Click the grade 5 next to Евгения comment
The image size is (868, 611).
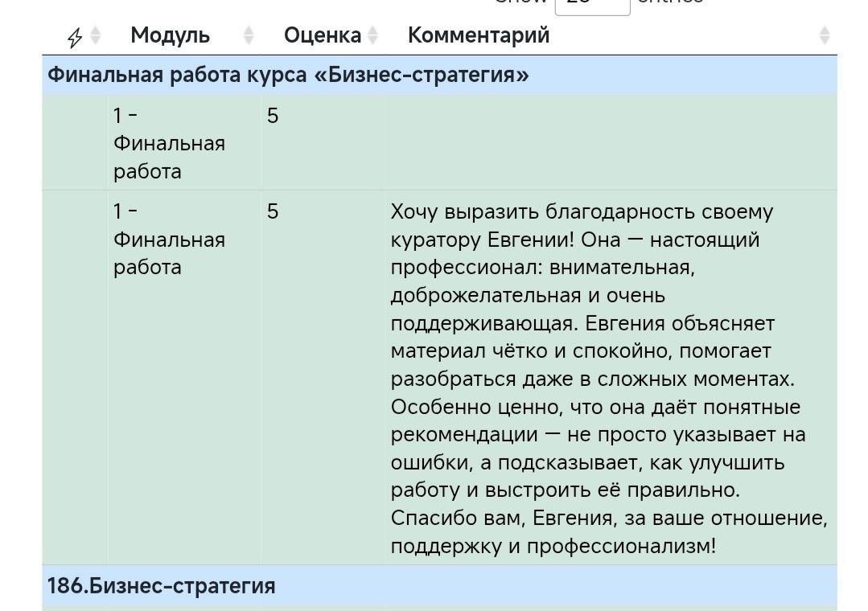click(x=273, y=211)
